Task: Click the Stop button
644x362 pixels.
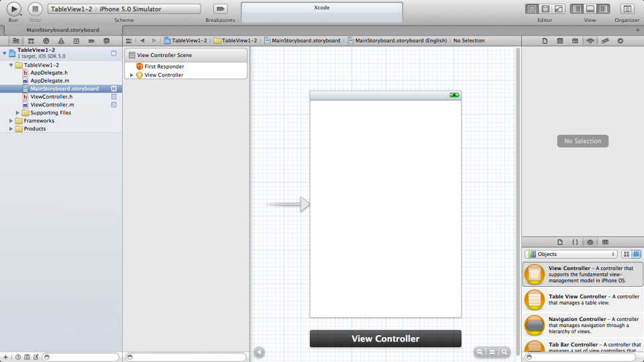Action: pos(35,9)
